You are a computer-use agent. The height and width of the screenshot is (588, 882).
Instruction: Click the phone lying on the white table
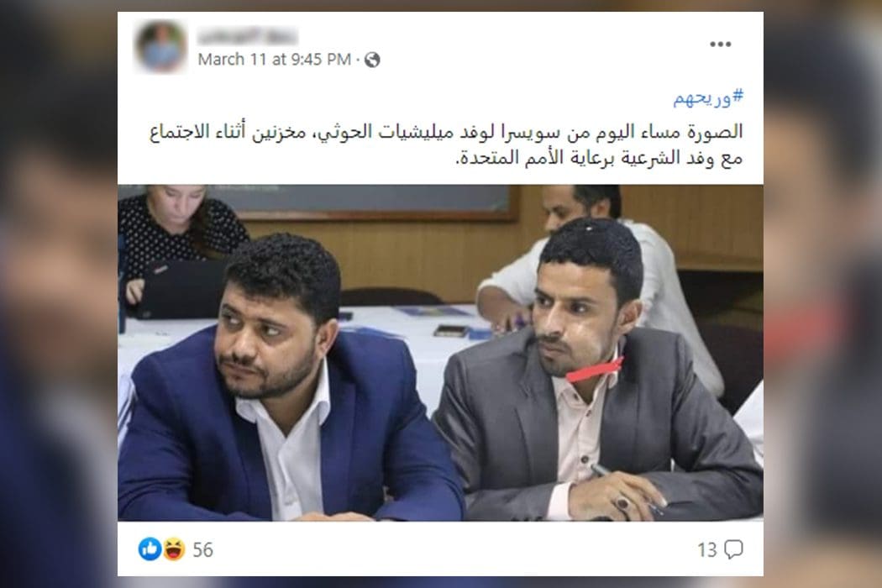tap(450, 332)
